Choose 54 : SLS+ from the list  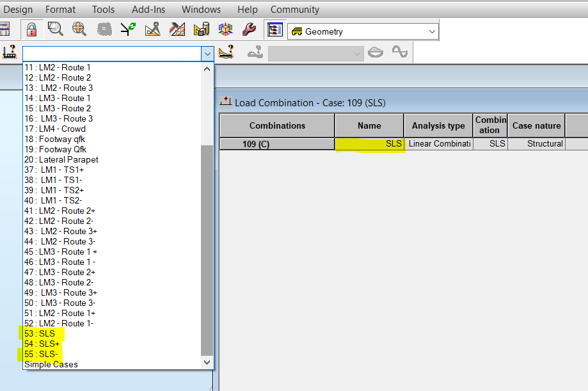(x=44, y=344)
